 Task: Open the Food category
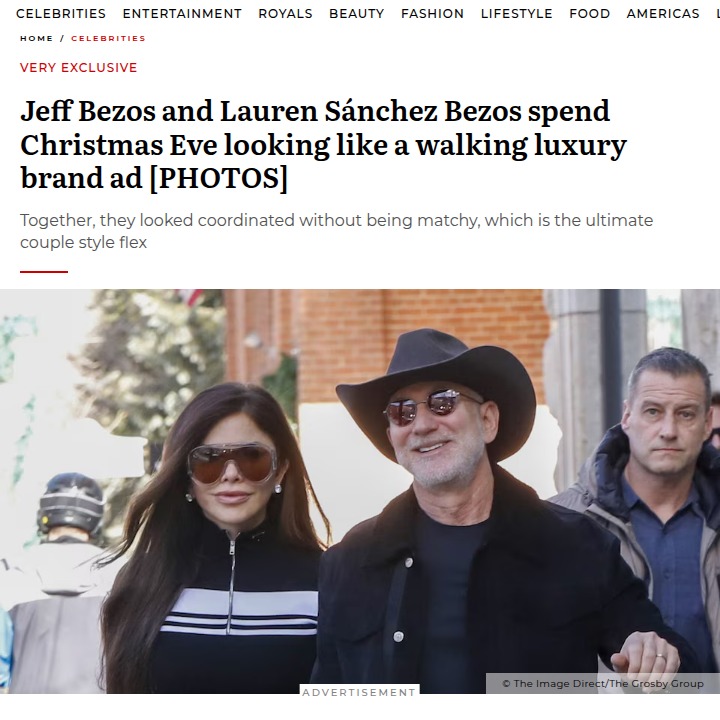pos(590,14)
